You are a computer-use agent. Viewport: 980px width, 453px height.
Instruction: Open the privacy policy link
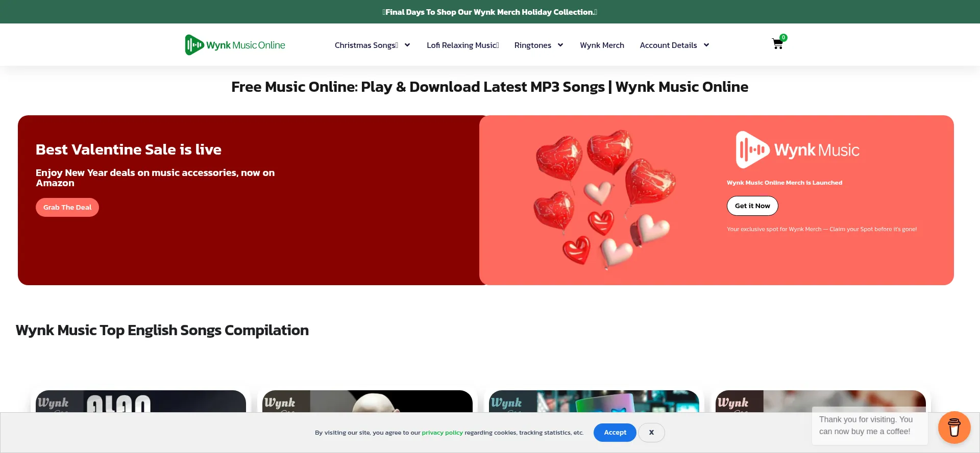point(442,433)
